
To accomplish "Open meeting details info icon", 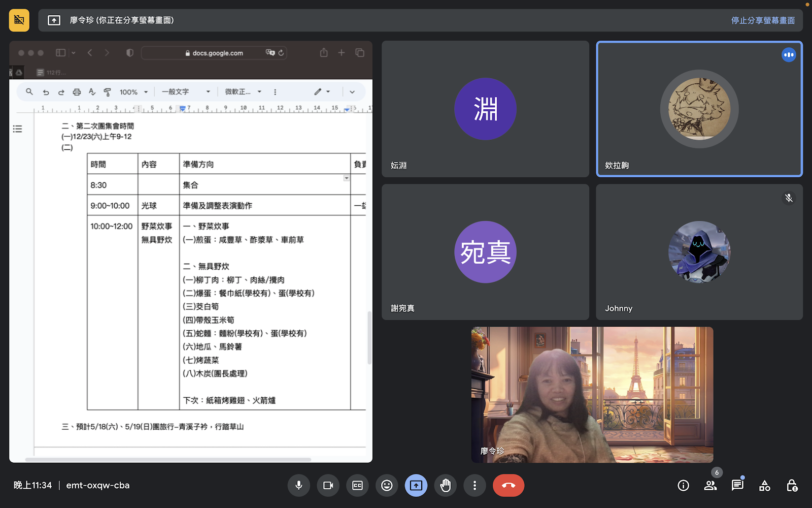I will 684,486.
